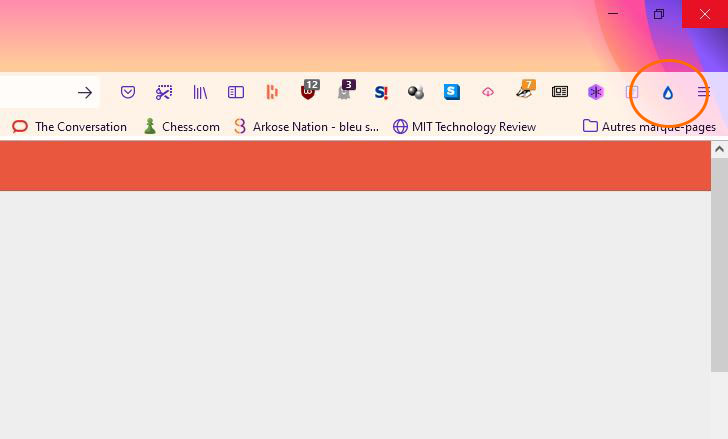Click the blue water drop extension icon

668,93
